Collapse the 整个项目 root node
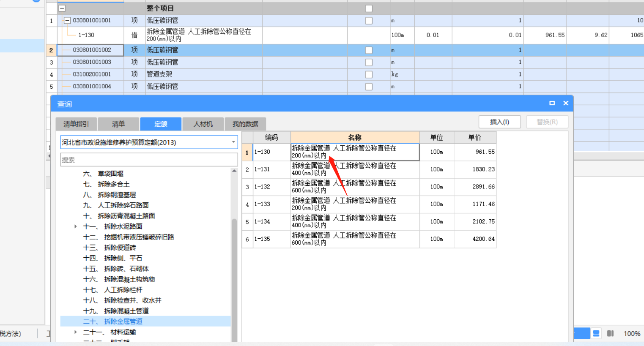Image resolution: width=644 pixels, height=346 pixels. coord(62,8)
